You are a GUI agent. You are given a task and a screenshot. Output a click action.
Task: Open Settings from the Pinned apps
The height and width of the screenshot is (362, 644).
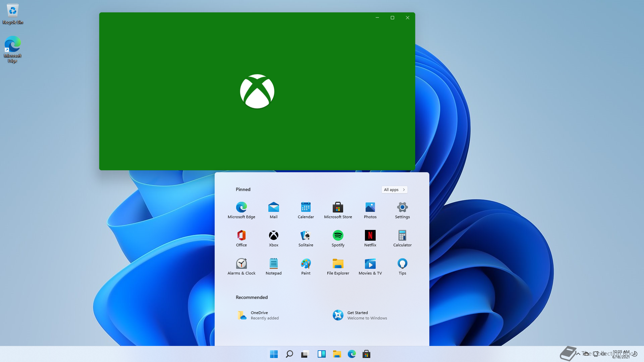(x=402, y=210)
